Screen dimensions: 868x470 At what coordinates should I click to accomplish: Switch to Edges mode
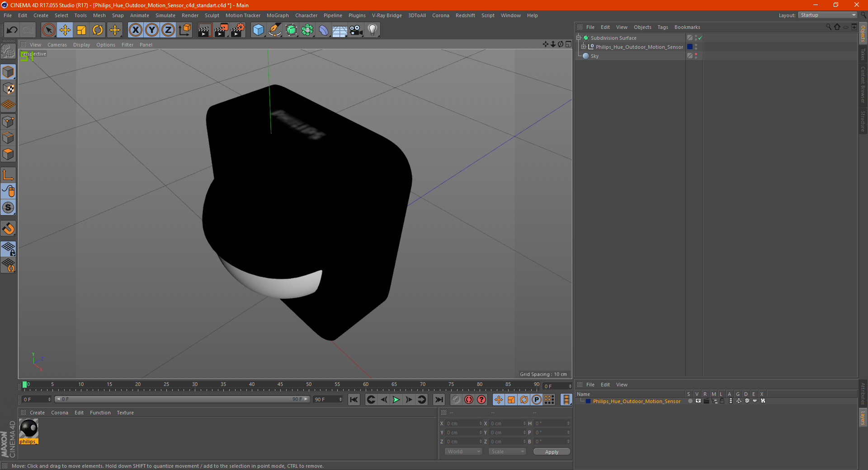coord(8,138)
